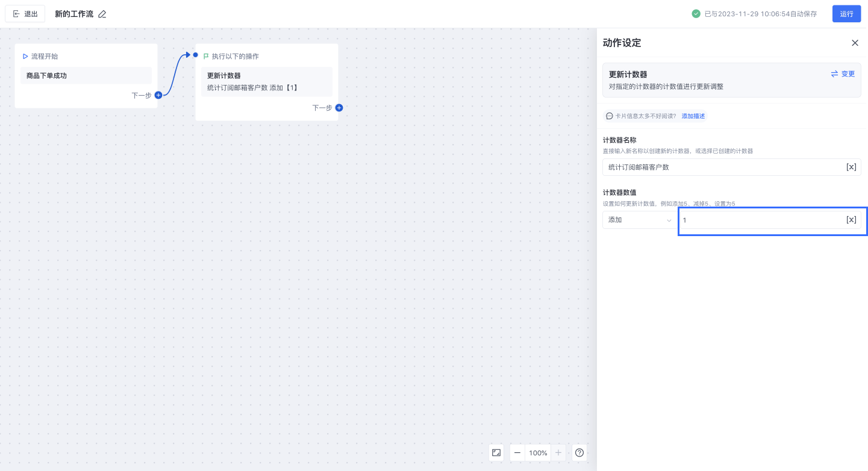Select the 更新计数器 action card on canvas
868x471 pixels.
pyautogui.click(x=267, y=82)
